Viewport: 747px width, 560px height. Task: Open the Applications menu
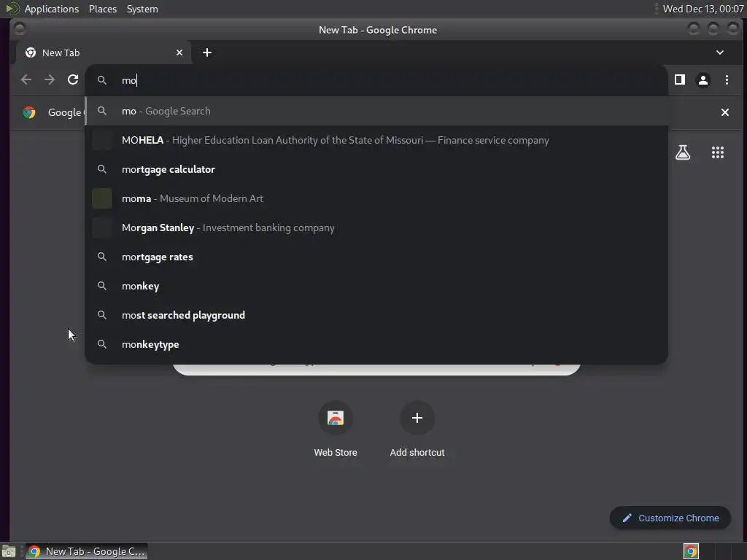point(52,9)
